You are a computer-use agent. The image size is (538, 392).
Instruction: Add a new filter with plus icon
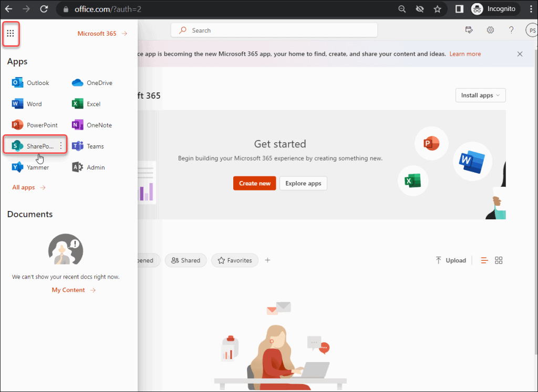(x=267, y=260)
